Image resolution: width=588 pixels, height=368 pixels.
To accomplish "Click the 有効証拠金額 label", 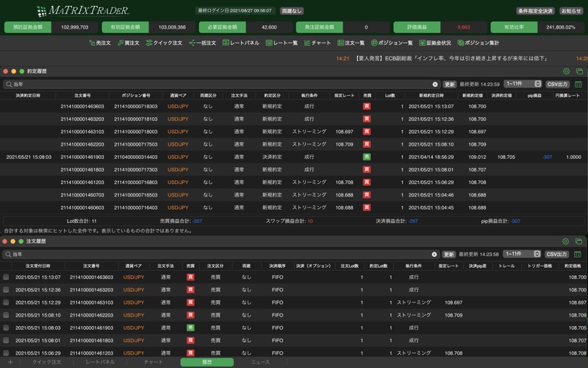I will click(x=125, y=27).
